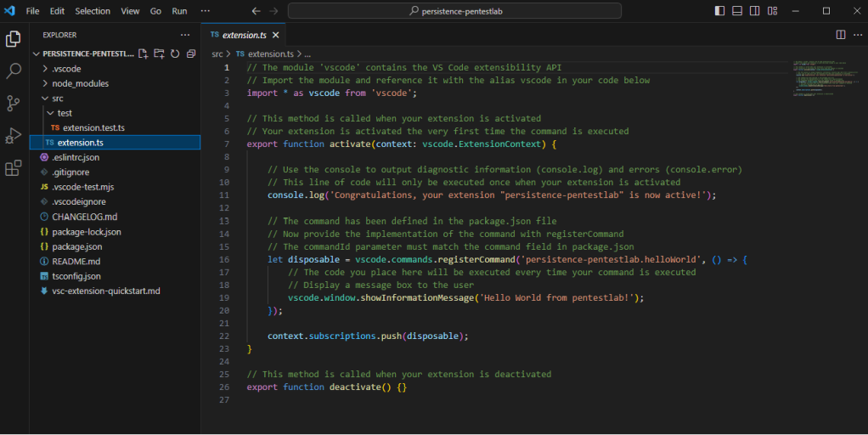
Task: Click the New File icon in Explorer
Action: click(144, 54)
